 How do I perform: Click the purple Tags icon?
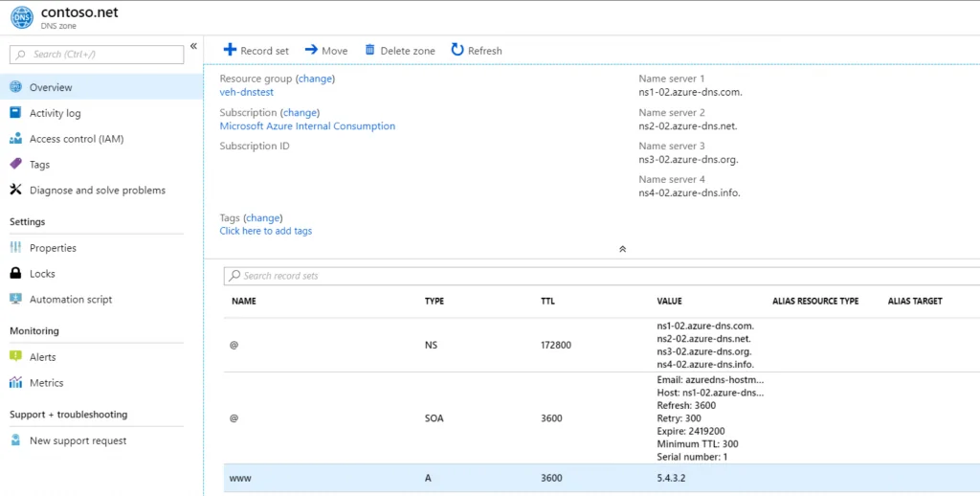[x=15, y=164]
